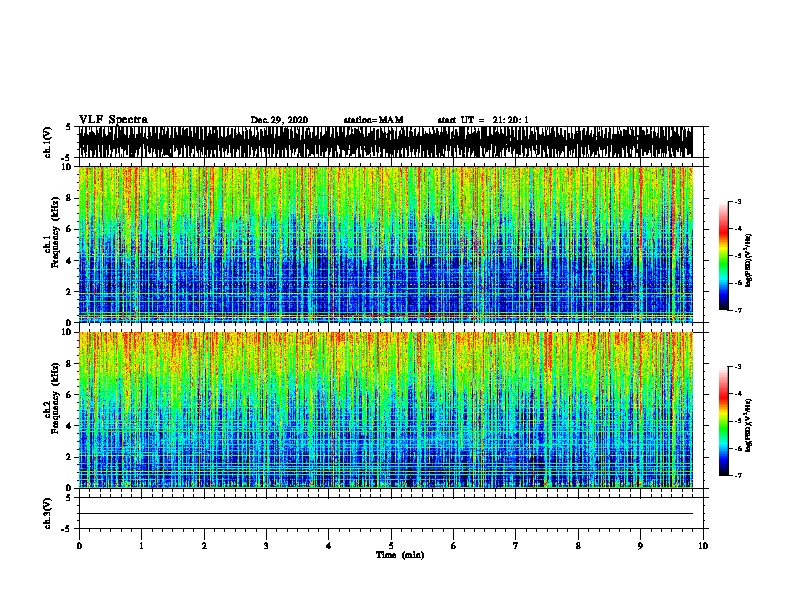Click the -7 tick on ch.2 colorbar
Viewport: 792px width, 612px height.
coord(737,475)
